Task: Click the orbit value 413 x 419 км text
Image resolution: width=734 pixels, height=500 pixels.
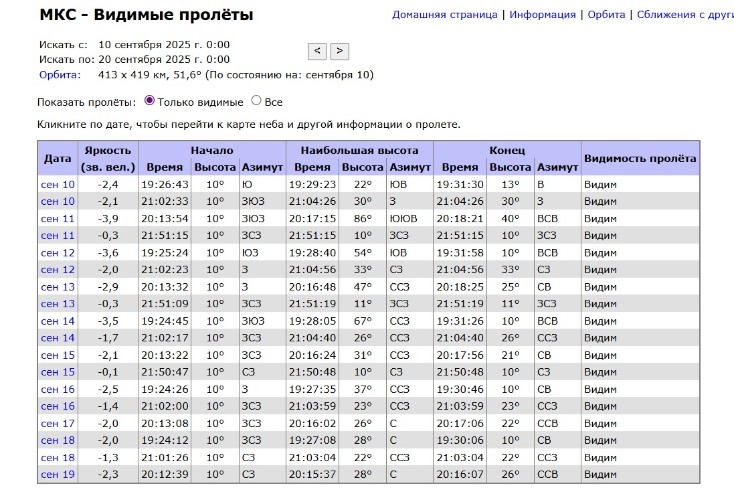Action: coord(133,75)
